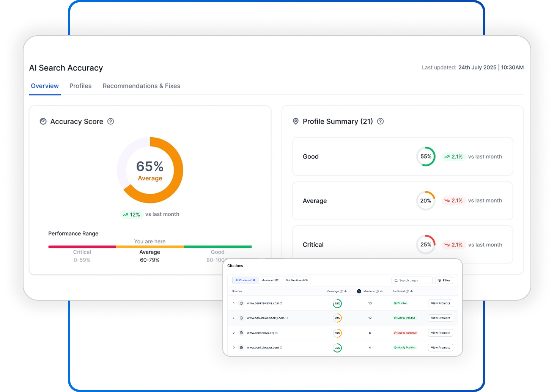Toggle the Coverage column sort order
This screenshot has width=554, height=392.
click(345, 291)
